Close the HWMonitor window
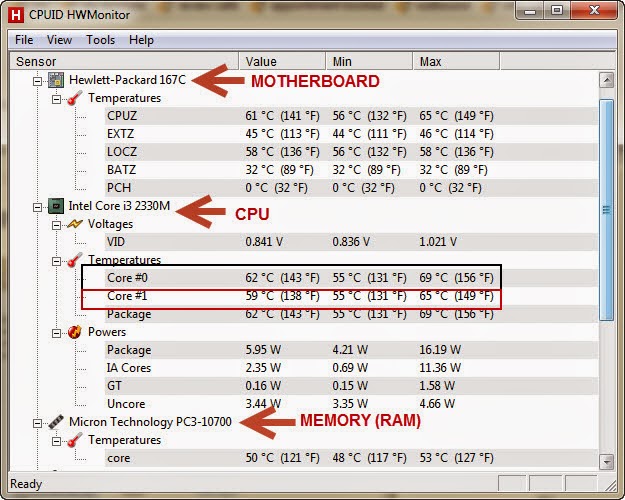The height and width of the screenshot is (500, 625). click(x=594, y=10)
